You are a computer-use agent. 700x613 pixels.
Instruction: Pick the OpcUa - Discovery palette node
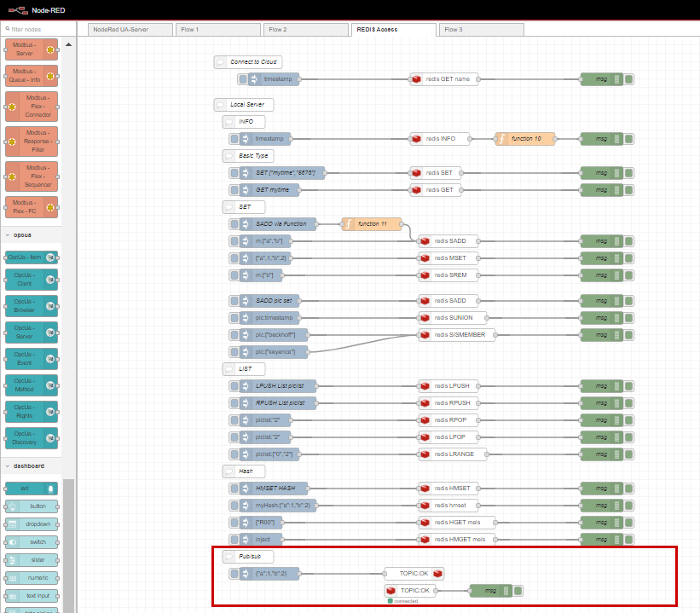pyautogui.click(x=32, y=438)
